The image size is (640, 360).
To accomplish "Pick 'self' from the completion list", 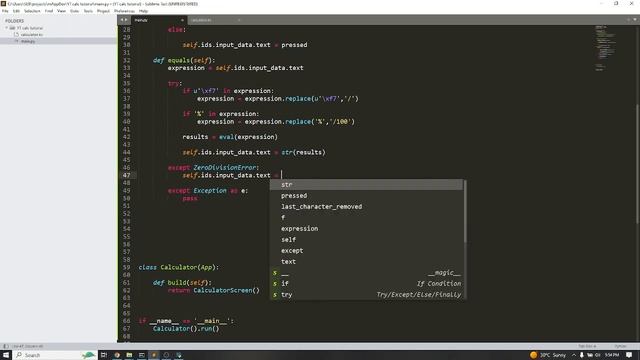I will pyautogui.click(x=367, y=240).
